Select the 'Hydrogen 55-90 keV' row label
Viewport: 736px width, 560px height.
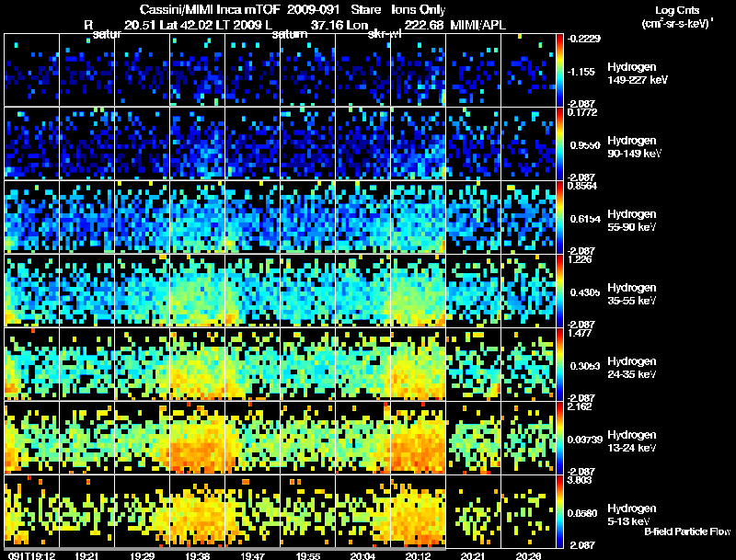[x=632, y=221]
